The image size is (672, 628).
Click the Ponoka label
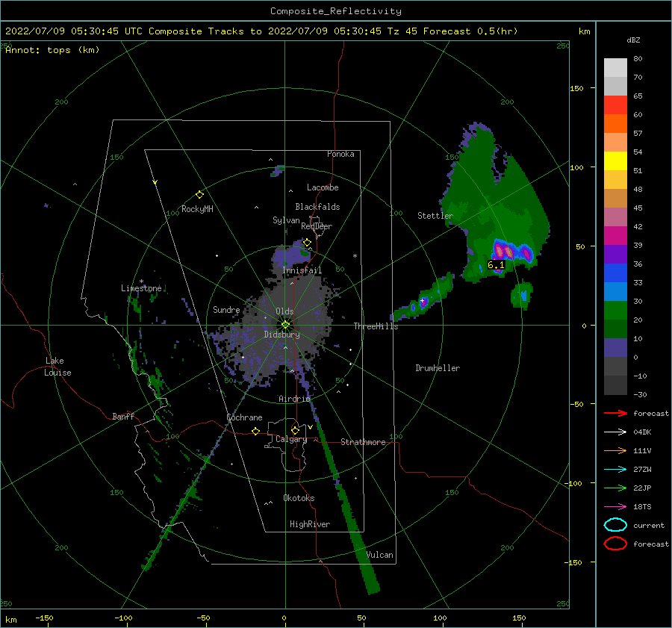click(x=340, y=154)
